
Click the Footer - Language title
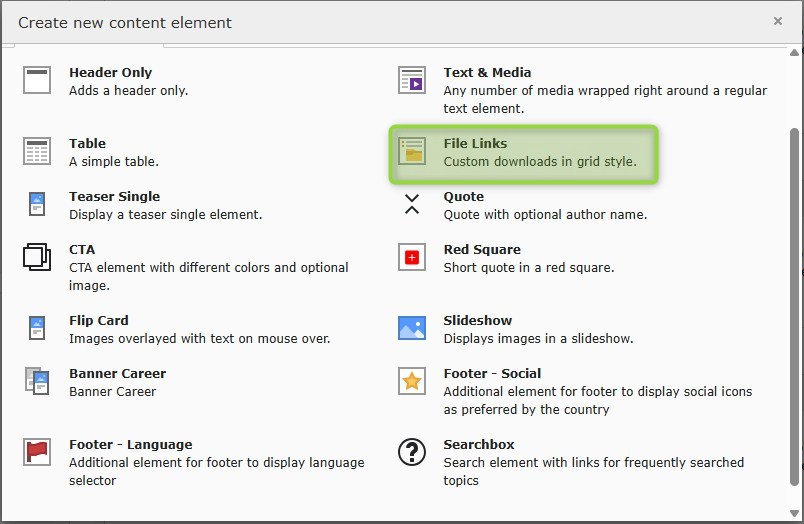[x=130, y=444]
